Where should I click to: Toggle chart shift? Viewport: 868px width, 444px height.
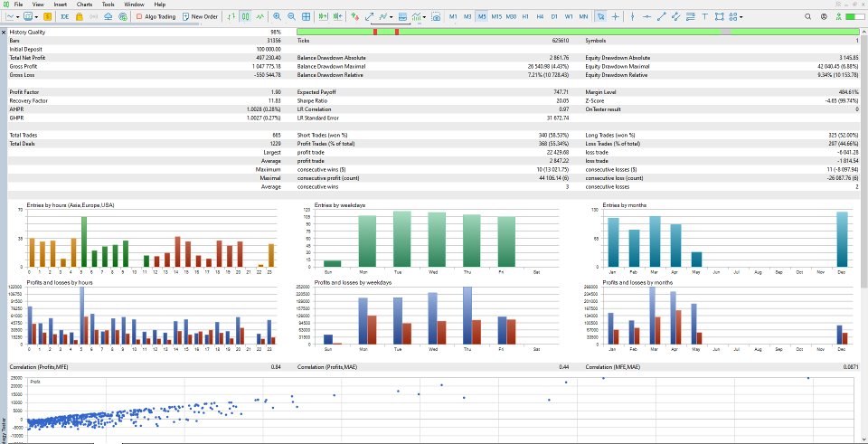(x=337, y=16)
